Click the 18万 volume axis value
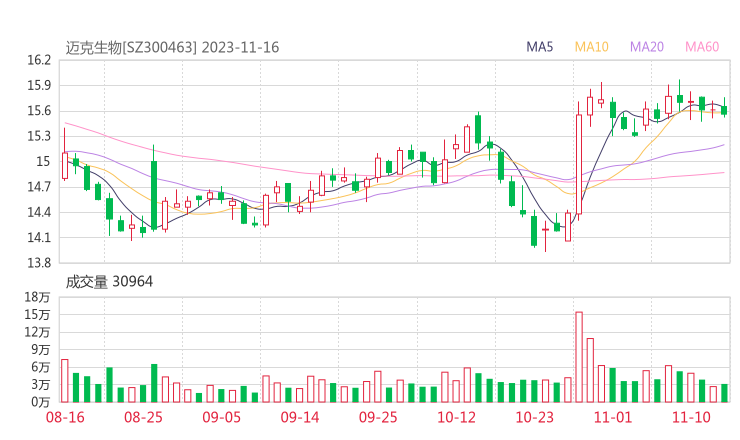Viewport: 740px width, 440px height. click(38, 297)
